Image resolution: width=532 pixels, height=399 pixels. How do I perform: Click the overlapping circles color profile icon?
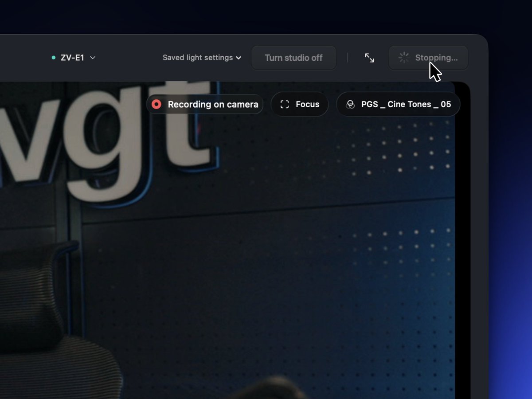point(350,104)
